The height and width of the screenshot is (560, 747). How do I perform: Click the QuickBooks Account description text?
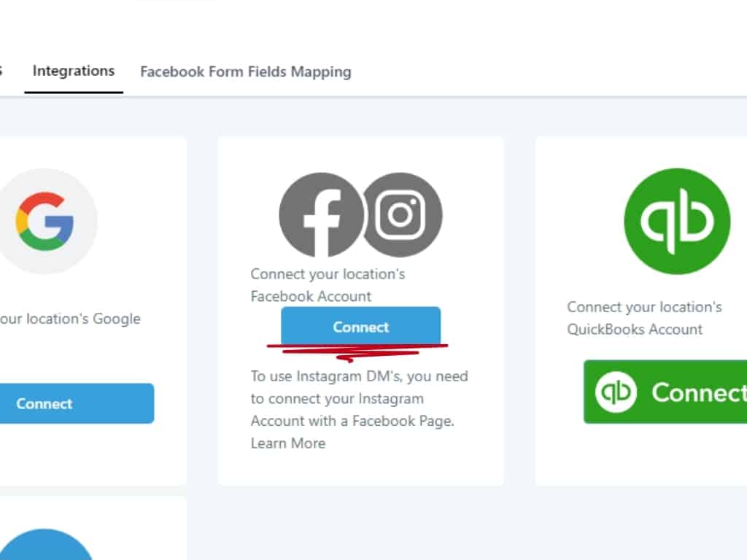644,318
